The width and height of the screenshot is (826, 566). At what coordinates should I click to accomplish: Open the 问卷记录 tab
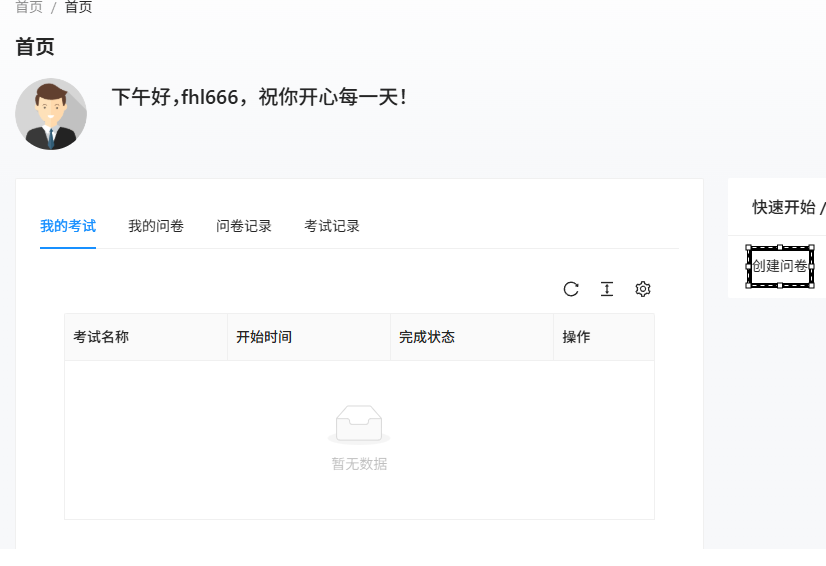tap(244, 226)
